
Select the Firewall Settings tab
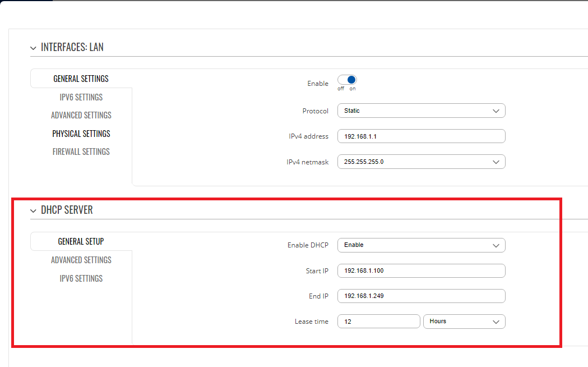81,152
